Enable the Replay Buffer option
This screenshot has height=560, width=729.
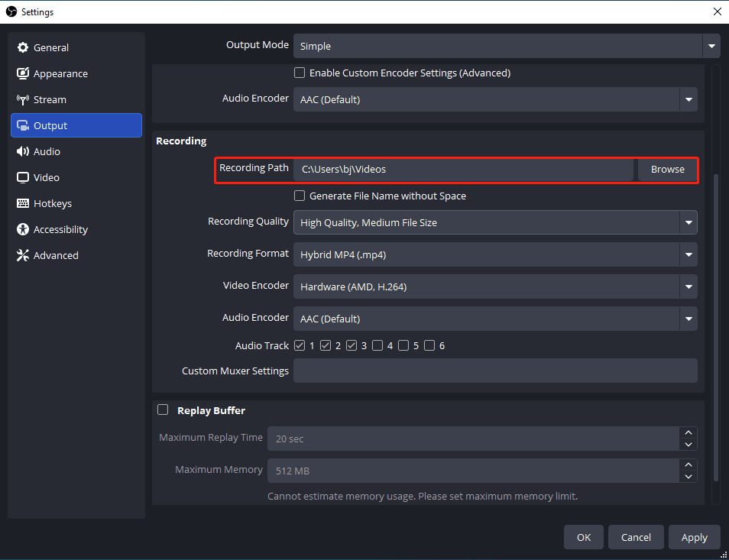point(163,410)
